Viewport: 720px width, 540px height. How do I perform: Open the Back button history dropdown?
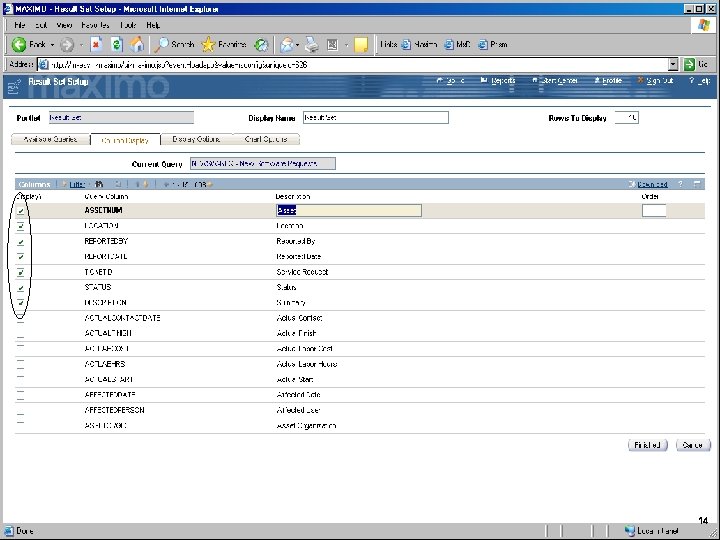tap(52, 45)
